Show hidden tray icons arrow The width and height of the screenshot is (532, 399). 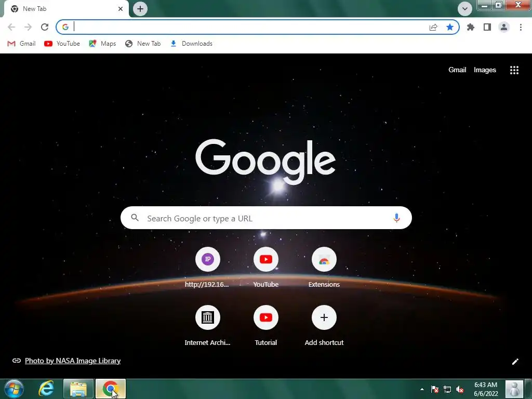tap(422, 389)
